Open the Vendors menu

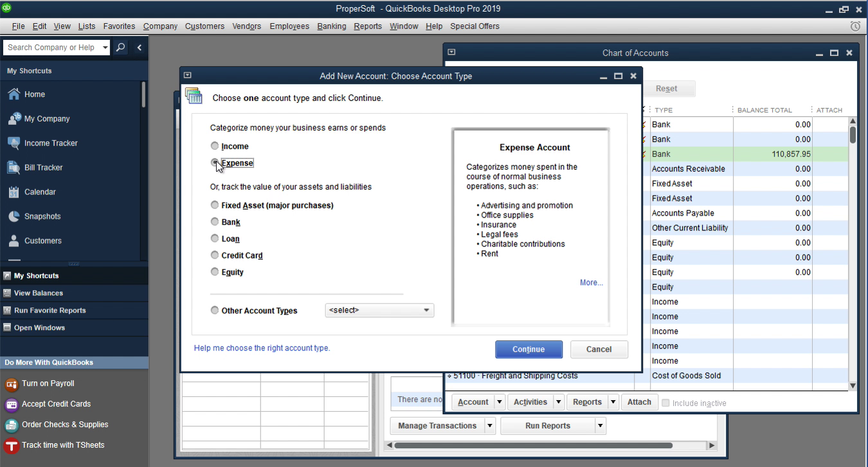coord(247,26)
